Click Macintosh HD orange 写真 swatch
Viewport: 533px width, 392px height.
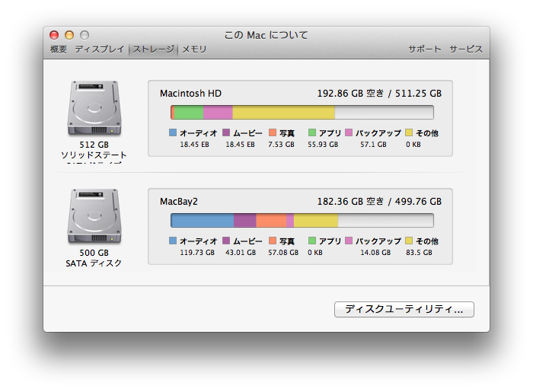[x=273, y=132]
